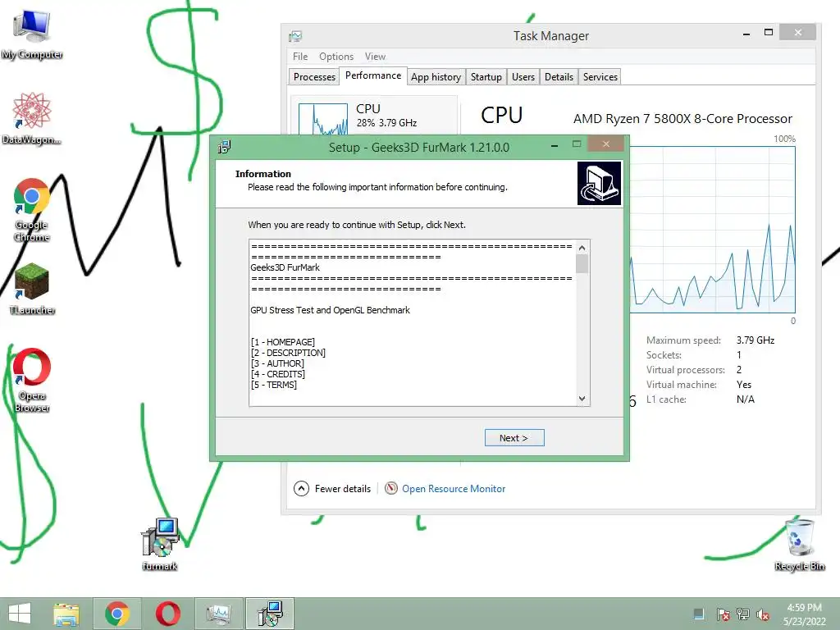
Task: Launch Google Chrome from desktop
Action: pos(32,209)
